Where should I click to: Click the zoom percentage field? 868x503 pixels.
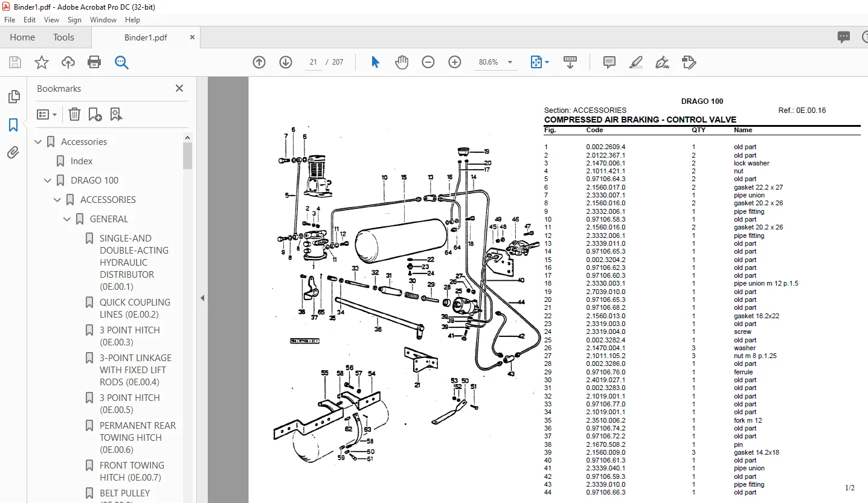point(488,62)
